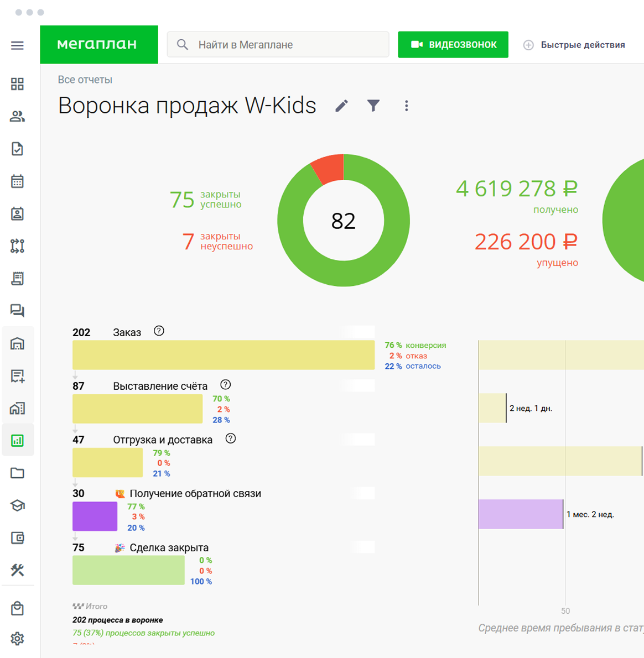Focus the Найти в Мегаплане search field
644x658 pixels.
point(278,44)
